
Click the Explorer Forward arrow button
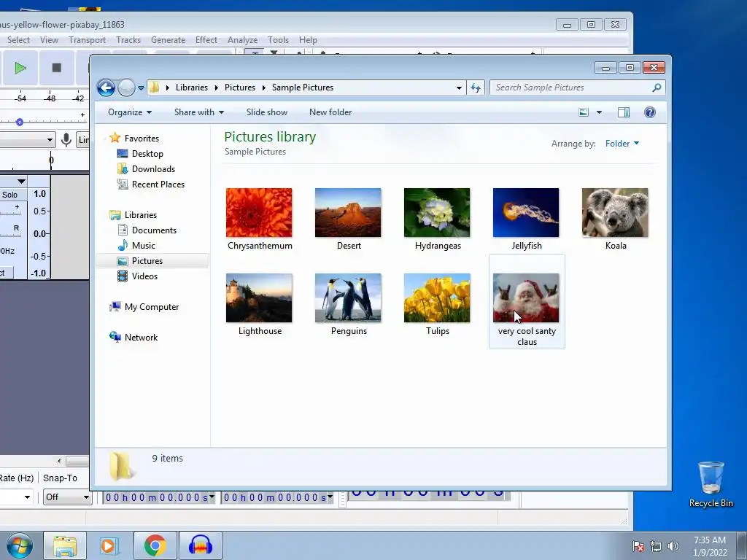point(126,87)
